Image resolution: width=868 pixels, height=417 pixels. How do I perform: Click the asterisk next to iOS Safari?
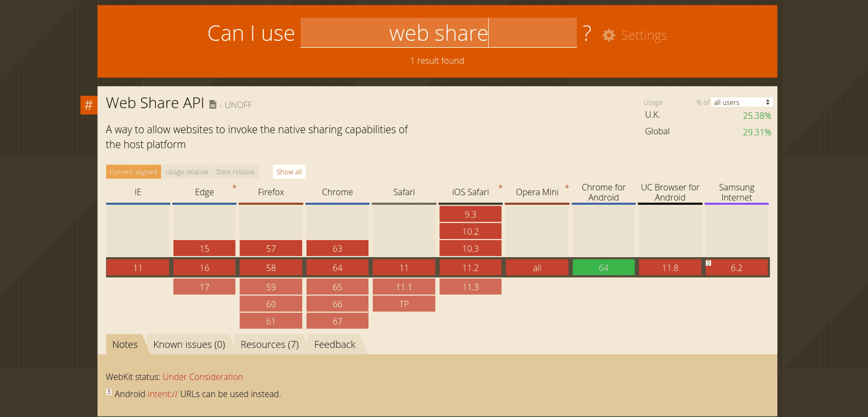pos(500,187)
